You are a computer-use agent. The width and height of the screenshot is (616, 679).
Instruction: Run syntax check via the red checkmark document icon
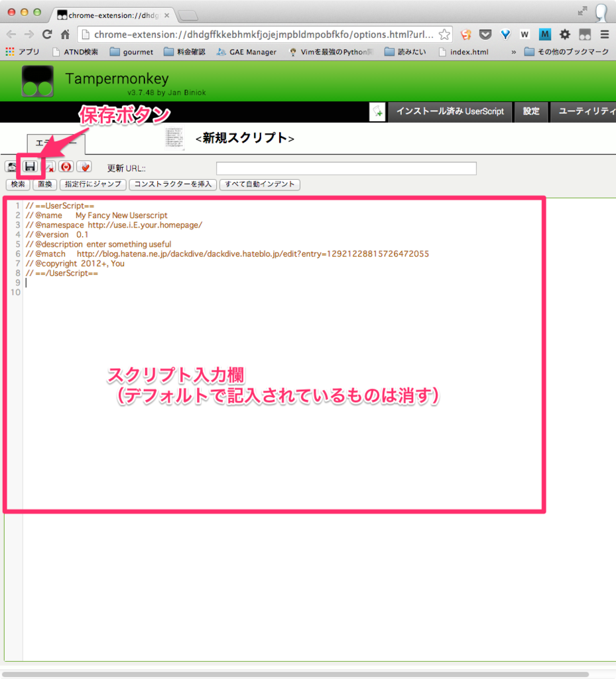click(x=85, y=166)
